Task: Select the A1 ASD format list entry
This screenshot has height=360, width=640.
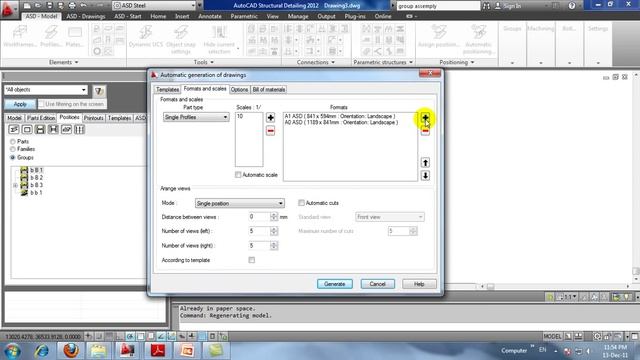Action: pos(340,116)
